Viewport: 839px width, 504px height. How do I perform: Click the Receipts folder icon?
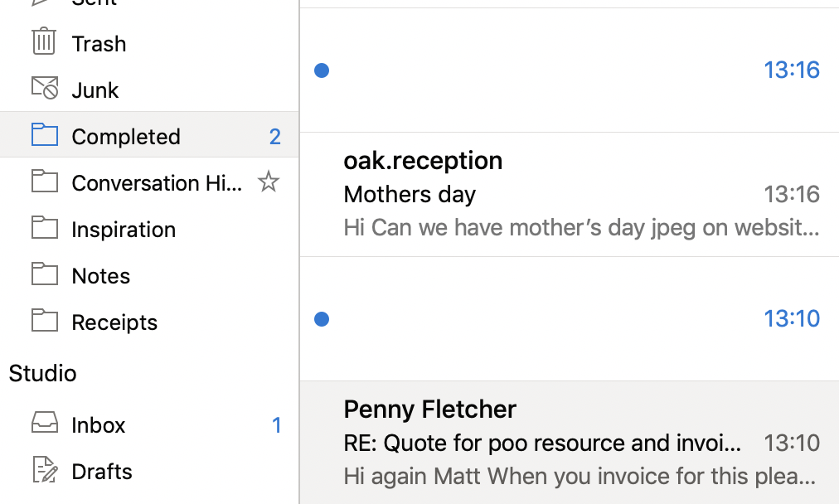tap(45, 321)
